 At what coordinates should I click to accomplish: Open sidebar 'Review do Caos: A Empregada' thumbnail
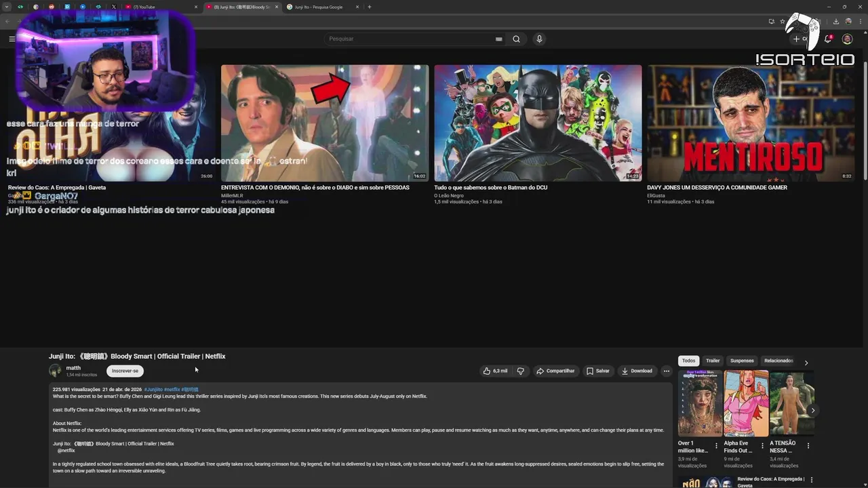[705, 482]
